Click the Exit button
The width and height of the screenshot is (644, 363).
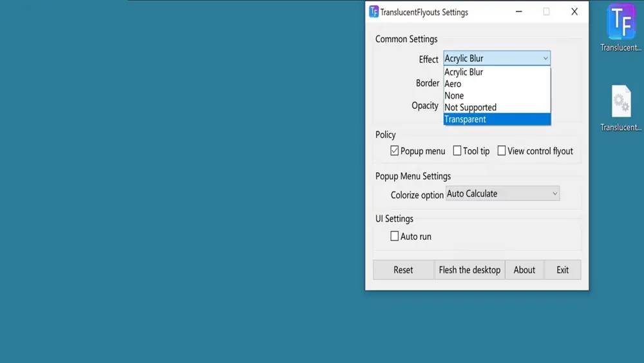563,270
